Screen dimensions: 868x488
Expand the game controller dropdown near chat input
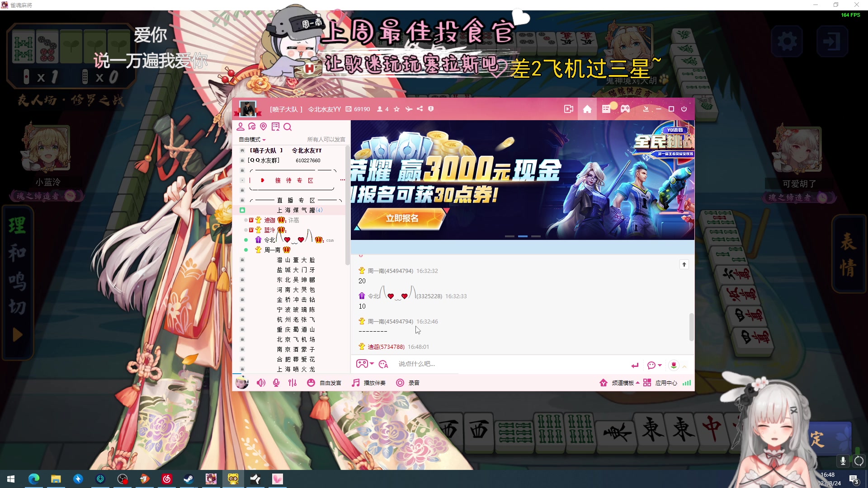372,364
